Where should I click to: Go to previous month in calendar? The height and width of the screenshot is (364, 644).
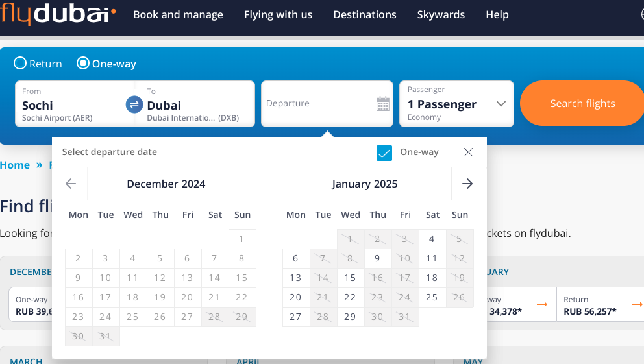coord(71,184)
